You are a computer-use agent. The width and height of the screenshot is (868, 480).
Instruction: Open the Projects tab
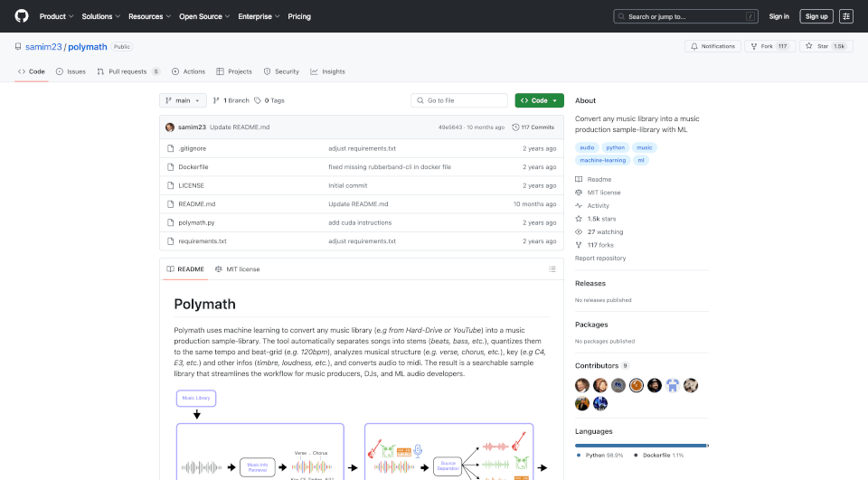tap(234, 71)
